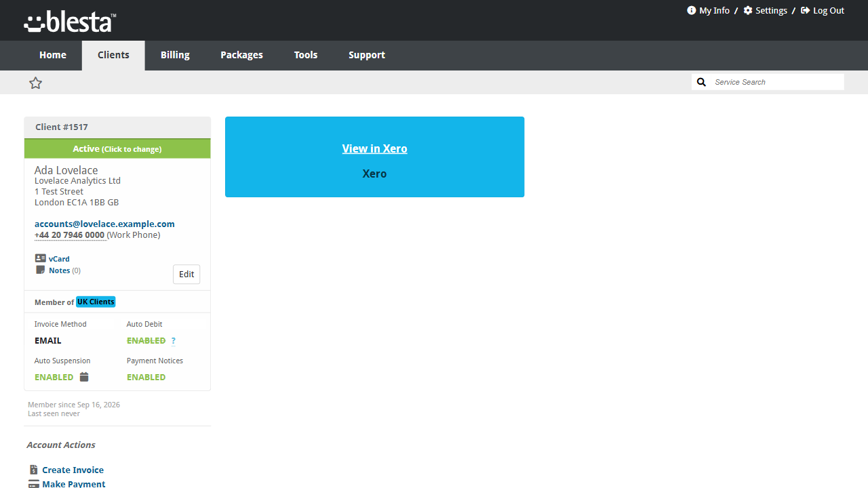
Task: Click Log Out link
Action: click(x=829, y=10)
